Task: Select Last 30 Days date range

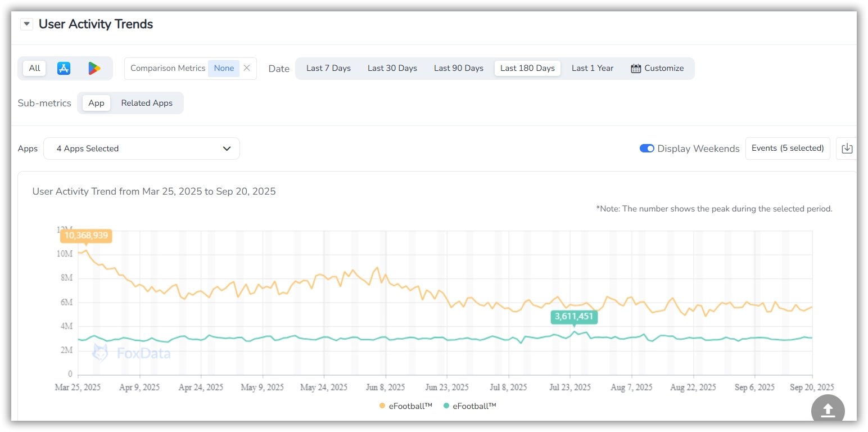Action: pyautogui.click(x=392, y=68)
